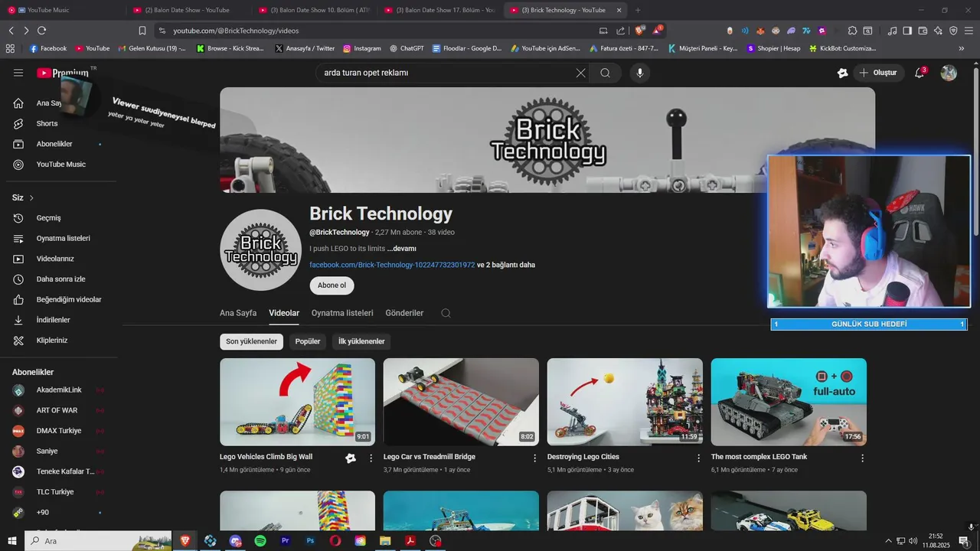This screenshot has width=980, height=551.
Task: Open Lego Vehicles Climb Big Wall thumbnail
Action: pyautogui.click(x=297, y=402)
